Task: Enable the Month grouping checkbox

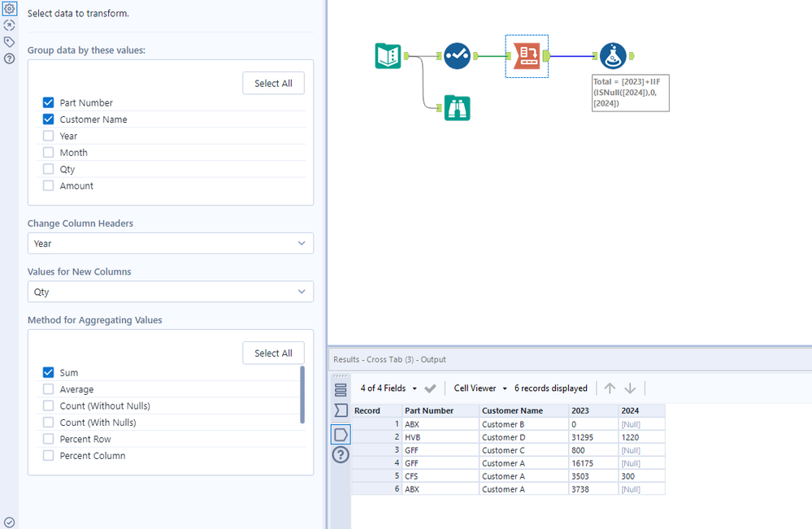Action: [49, 153]
